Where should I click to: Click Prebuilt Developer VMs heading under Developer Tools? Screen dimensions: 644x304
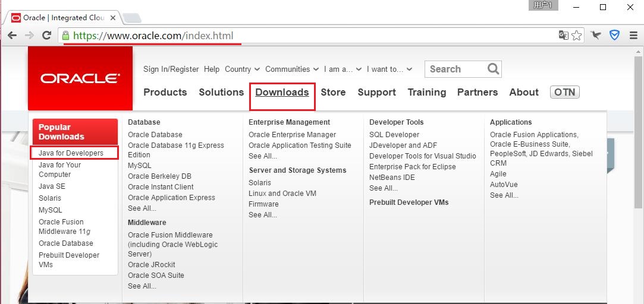409,202
